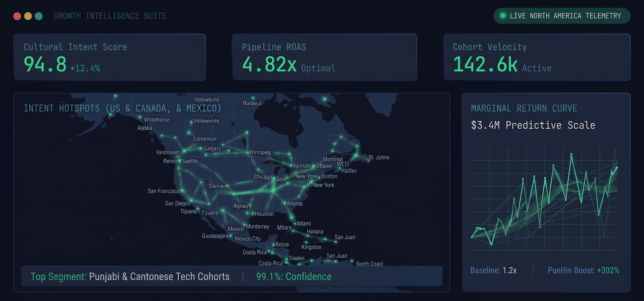Select the Marginal Return Curve heading
This screenshot has height=301, width=644.
click(x=524, y=108)
